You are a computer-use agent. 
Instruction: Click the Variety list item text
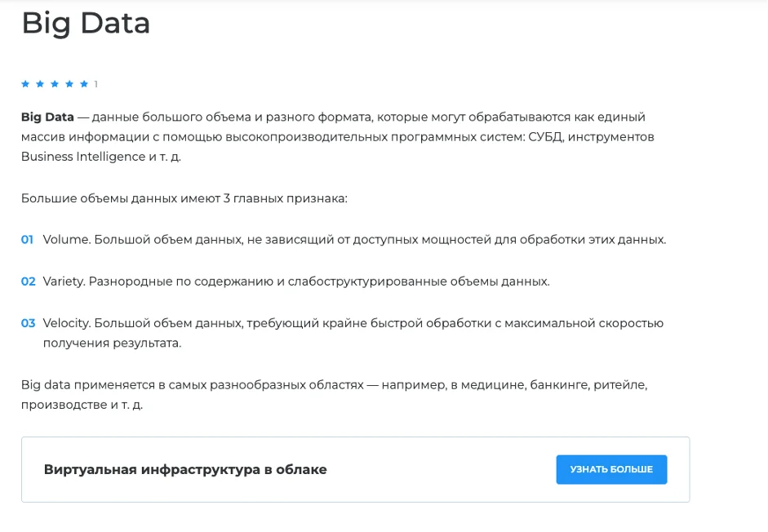(x=296, y=282)
